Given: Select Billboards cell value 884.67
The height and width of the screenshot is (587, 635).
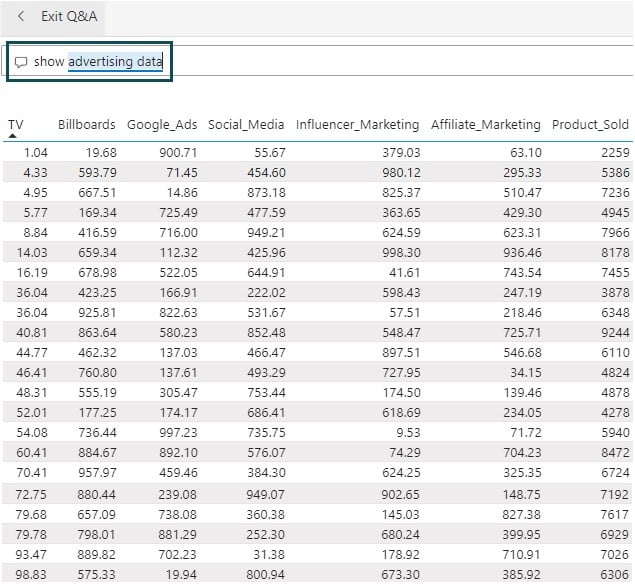Looking at the screenshot, I should tap(97, 453).
